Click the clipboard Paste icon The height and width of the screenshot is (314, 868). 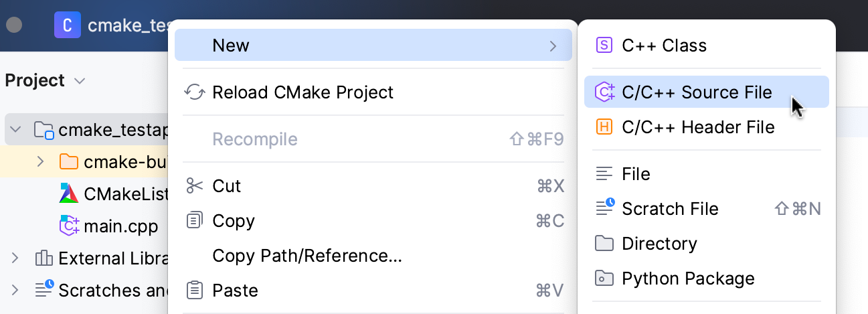coord(194,291)
